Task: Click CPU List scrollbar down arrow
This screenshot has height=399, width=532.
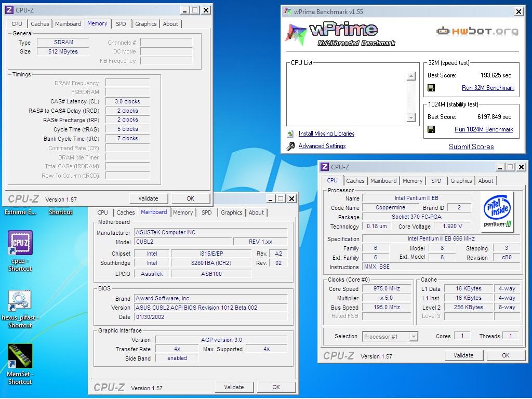Action: coord(411,118)
